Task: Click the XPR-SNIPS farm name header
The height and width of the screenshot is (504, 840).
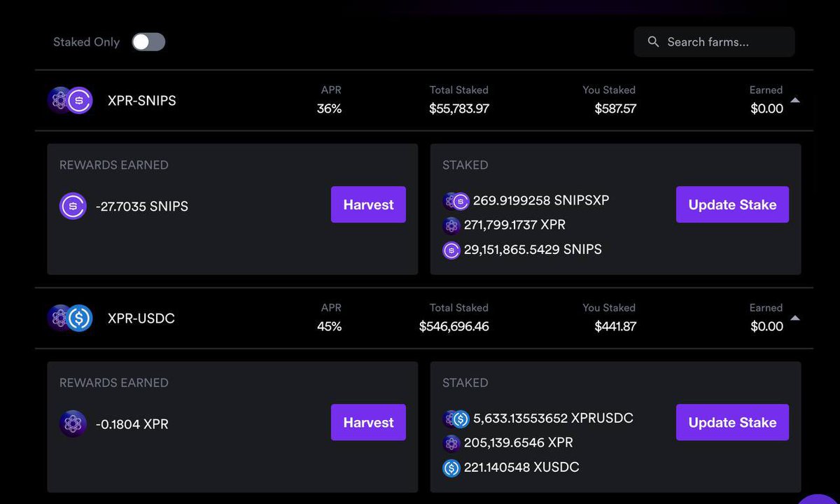Action: pos(142,101)
